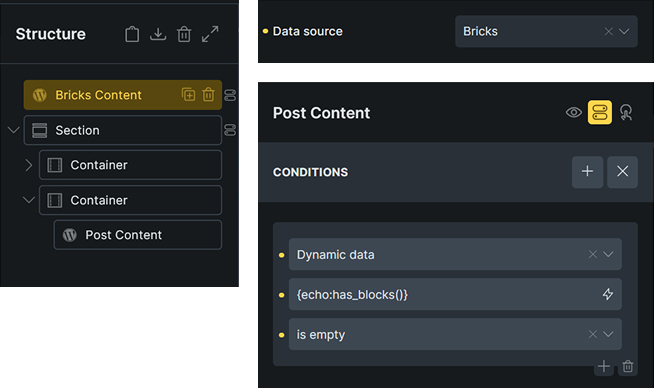Delete the Bricks Content element
654x388 pixels.
tap(208, 95)
